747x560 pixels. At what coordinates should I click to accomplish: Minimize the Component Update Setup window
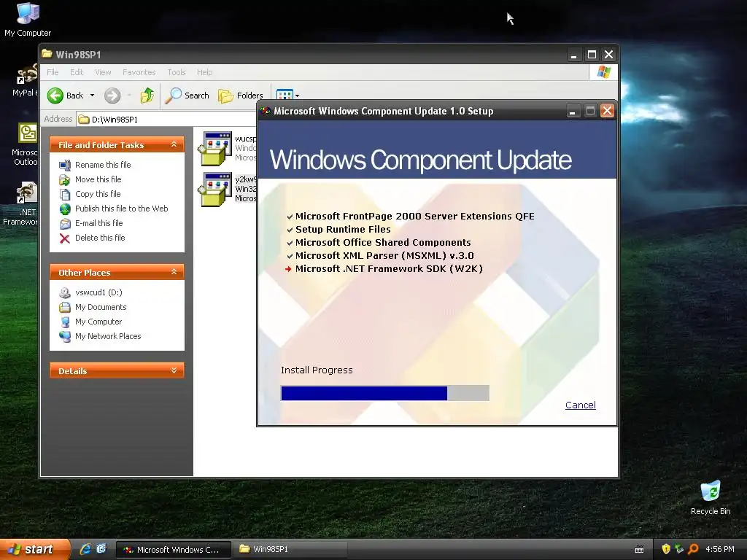pos(572,112)
